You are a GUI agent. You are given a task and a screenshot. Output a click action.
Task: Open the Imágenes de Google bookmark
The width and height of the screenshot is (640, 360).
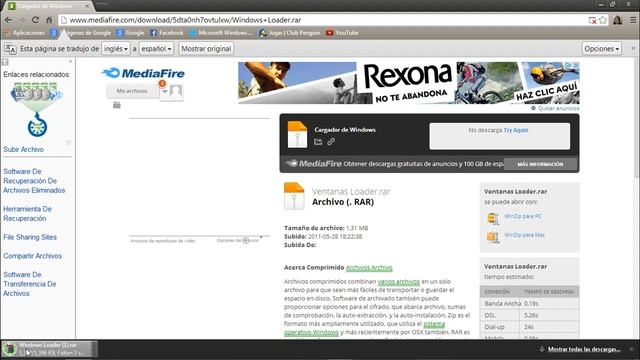pyautogui.click(x=81, y=33)
